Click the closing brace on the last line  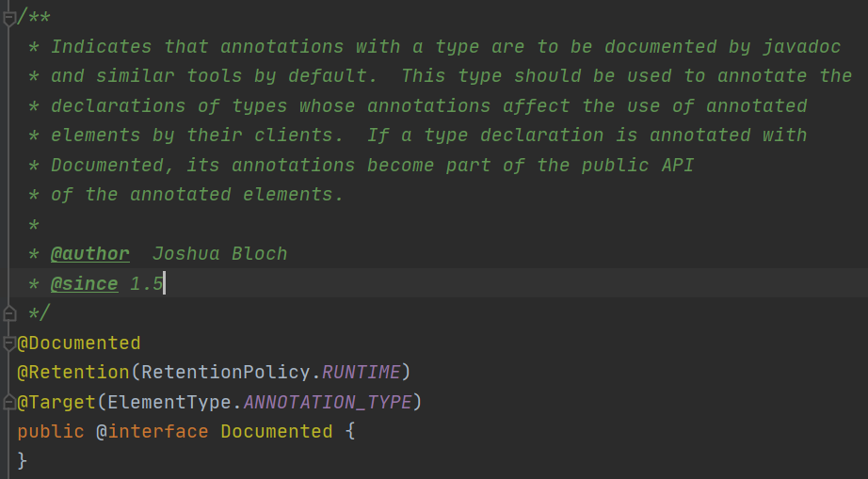pyautogui.click(x=23, y=461)
